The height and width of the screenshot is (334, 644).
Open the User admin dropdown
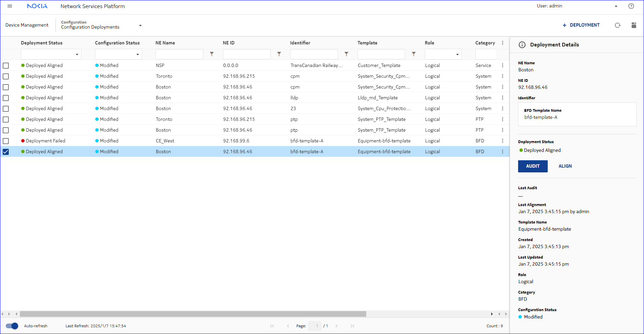616,6
